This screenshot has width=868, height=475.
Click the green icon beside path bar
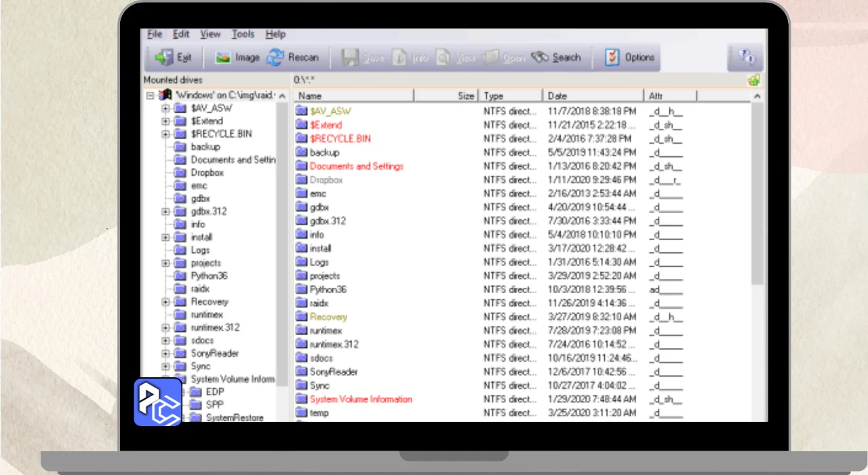pos(753,81)
